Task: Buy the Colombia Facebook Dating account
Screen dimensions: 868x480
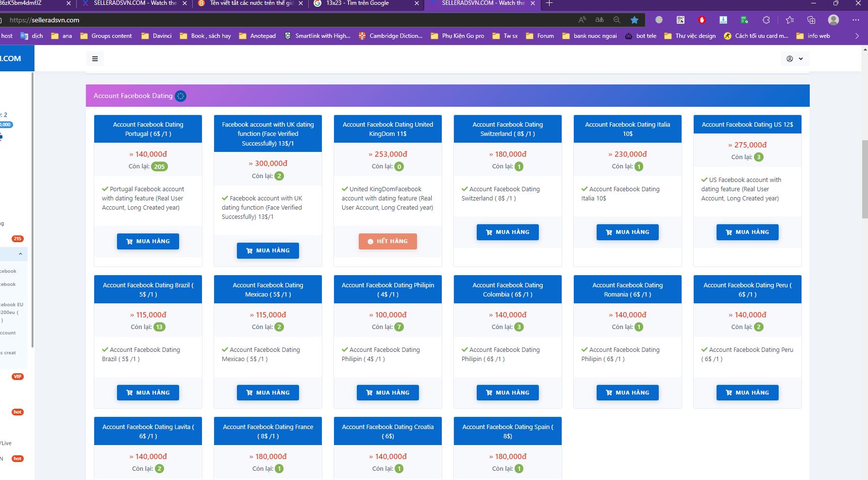Action: pyautogui.click(x=508, y=393)
